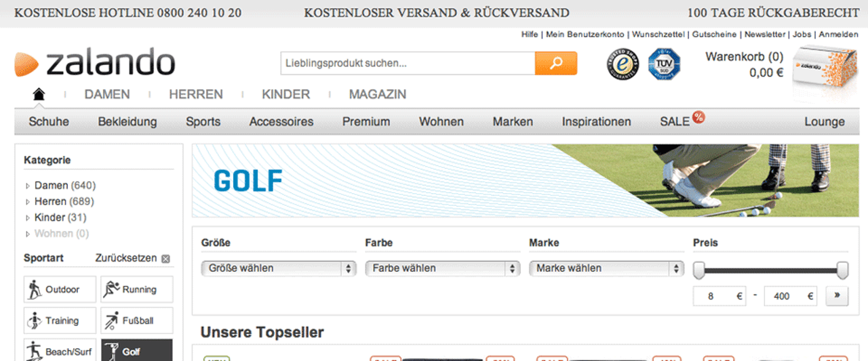Open the Gutscheine link
Image resolution: width=868 pixels, height=361 pixels.
pyautogui.click(x=714, y=34)
